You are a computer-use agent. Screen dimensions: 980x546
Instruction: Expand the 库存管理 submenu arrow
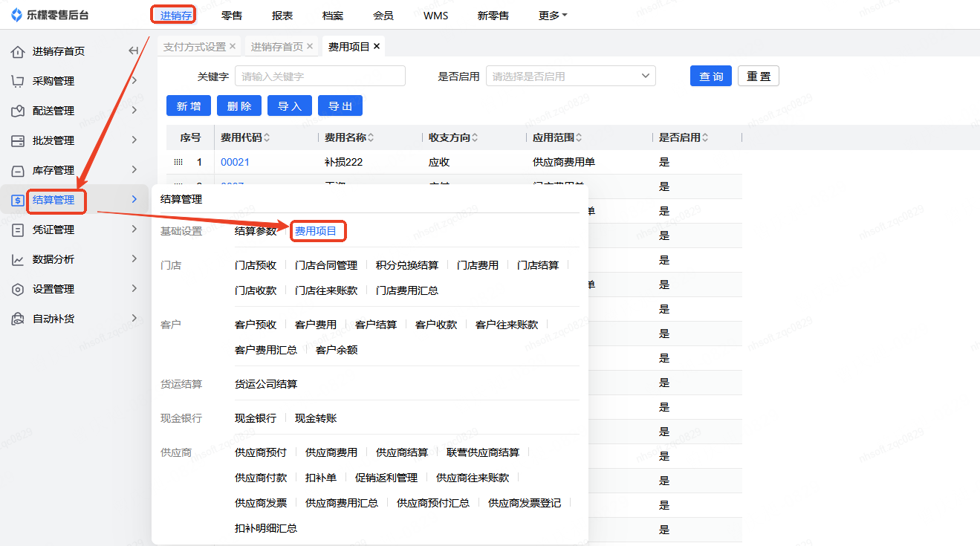tap(134, 170)
